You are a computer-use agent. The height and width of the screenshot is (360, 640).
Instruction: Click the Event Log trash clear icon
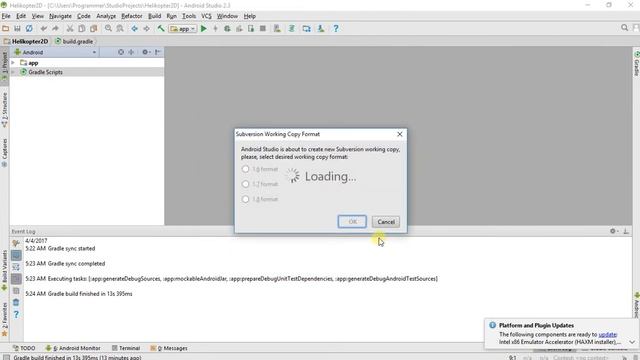tap(16, 302)
